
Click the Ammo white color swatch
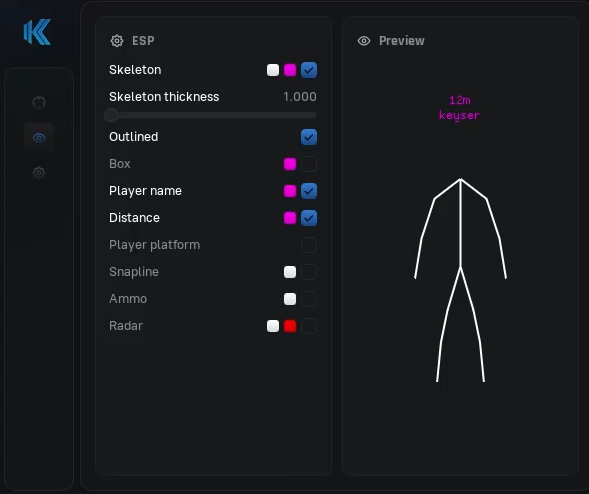pyautogui.click(x=290, y=299)
